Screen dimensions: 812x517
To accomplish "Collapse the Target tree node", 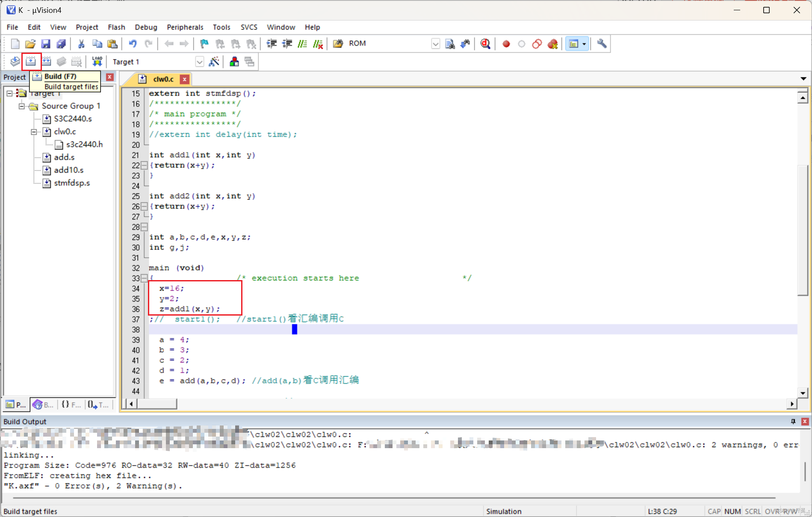I will 9,93.
